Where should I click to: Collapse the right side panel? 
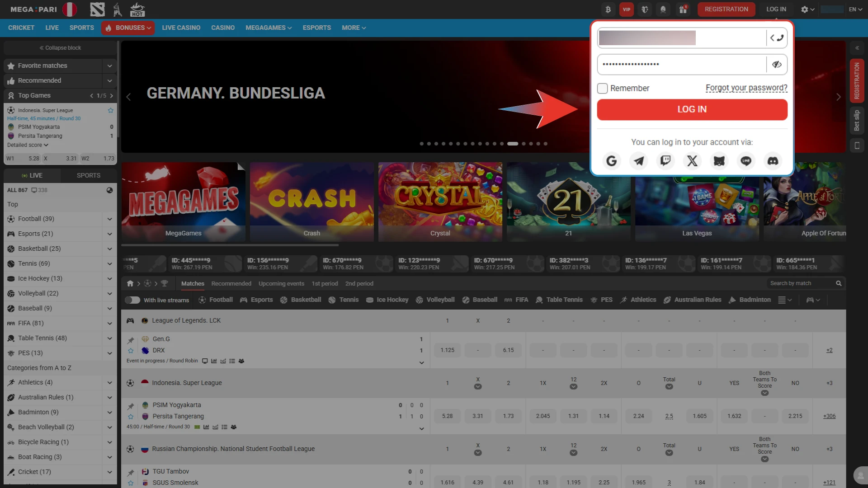(x=857, y=48)
